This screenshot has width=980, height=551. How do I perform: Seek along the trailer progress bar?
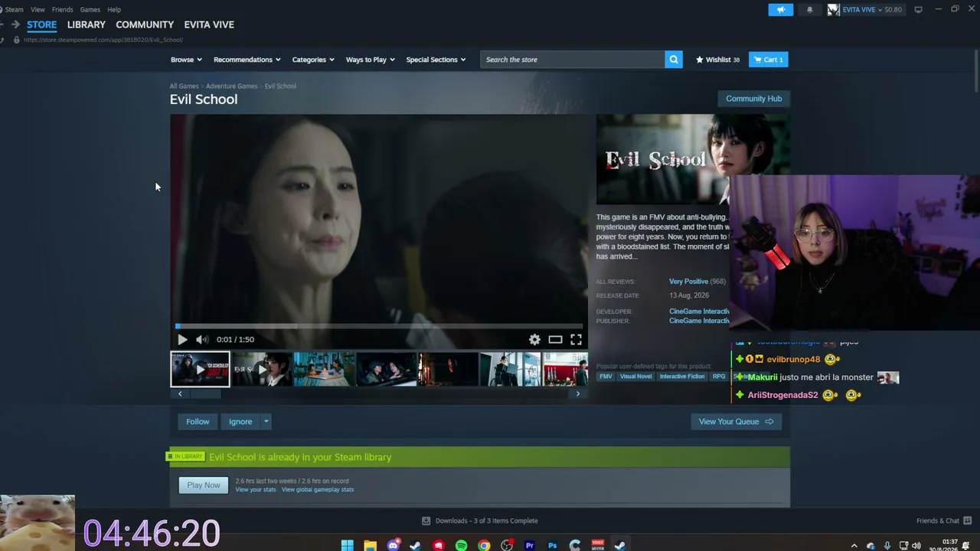coord(379,326)
